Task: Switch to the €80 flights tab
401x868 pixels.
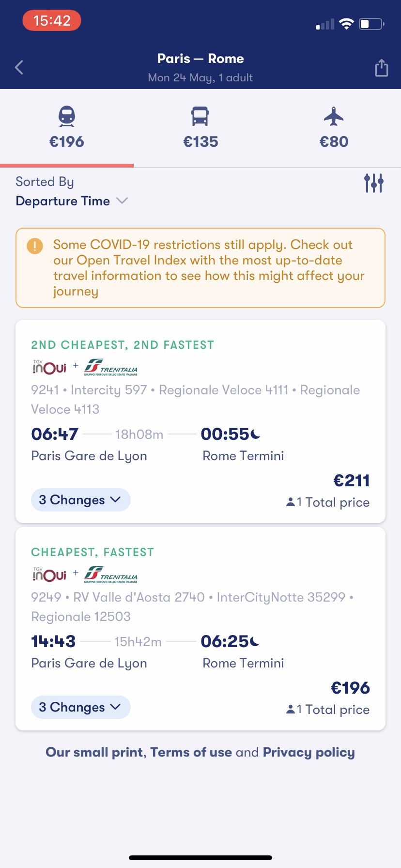Action: click(x=334, y=141)
